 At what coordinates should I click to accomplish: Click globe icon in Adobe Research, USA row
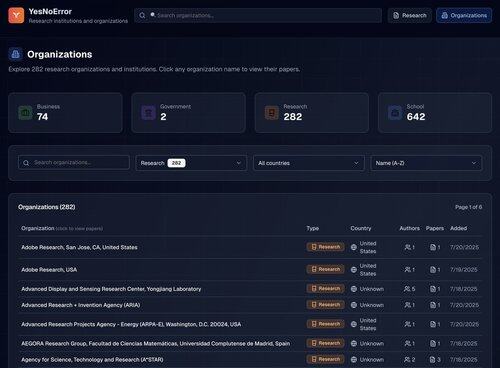(x=354, y=270)
